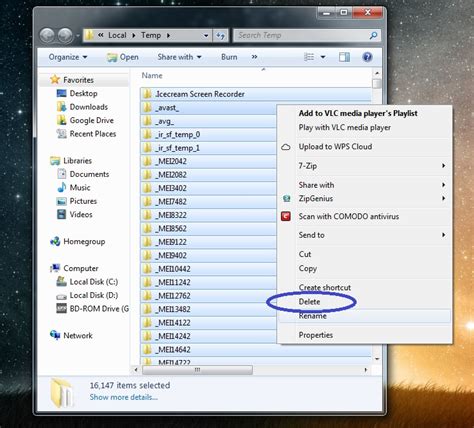Click the Back navigation arrow button
Viewport: 474px width, 428px height.
[x=47, y=35]
